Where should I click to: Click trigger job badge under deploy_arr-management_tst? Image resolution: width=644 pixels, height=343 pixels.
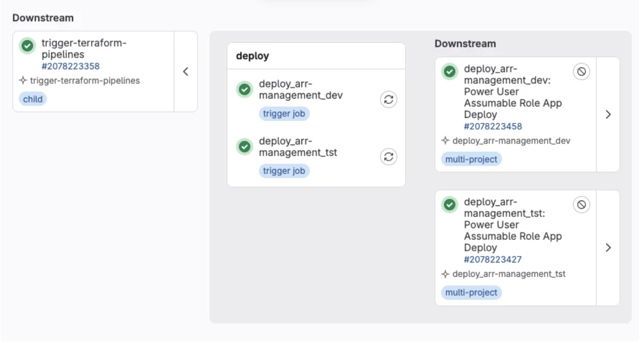tap(284, 171)
